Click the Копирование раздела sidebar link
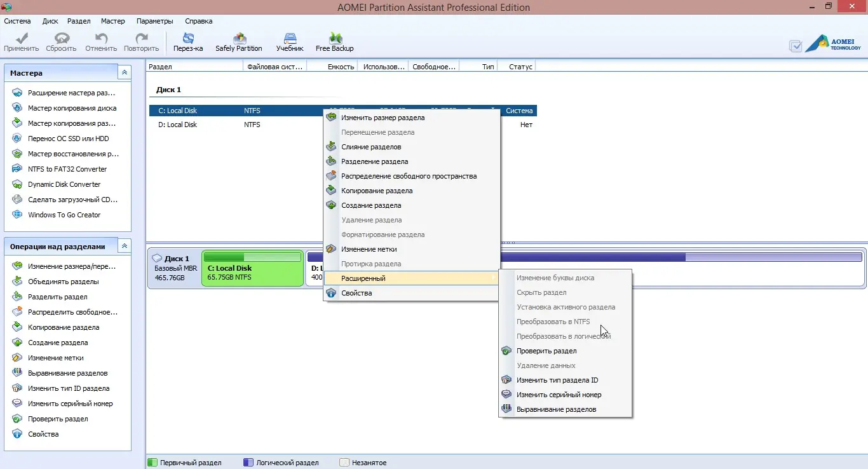The height and width of the screenshot is (469, 868). [64, 327]
